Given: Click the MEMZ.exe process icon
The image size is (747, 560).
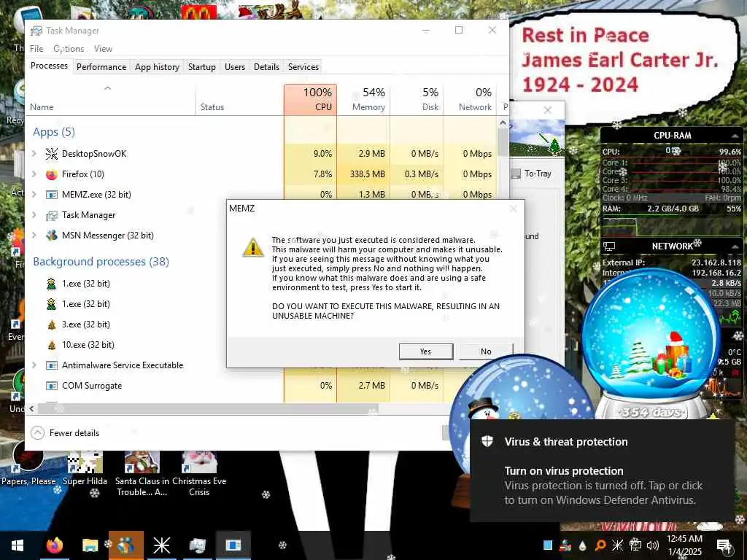Looking at the screenshot, I should pyautogui.click(x=52, y=194).
